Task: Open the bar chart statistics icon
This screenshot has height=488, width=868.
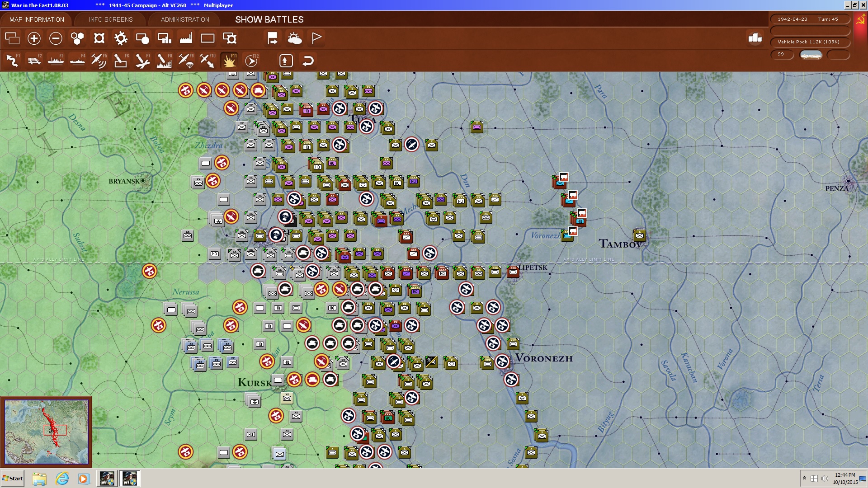Action: coord(755,38)
